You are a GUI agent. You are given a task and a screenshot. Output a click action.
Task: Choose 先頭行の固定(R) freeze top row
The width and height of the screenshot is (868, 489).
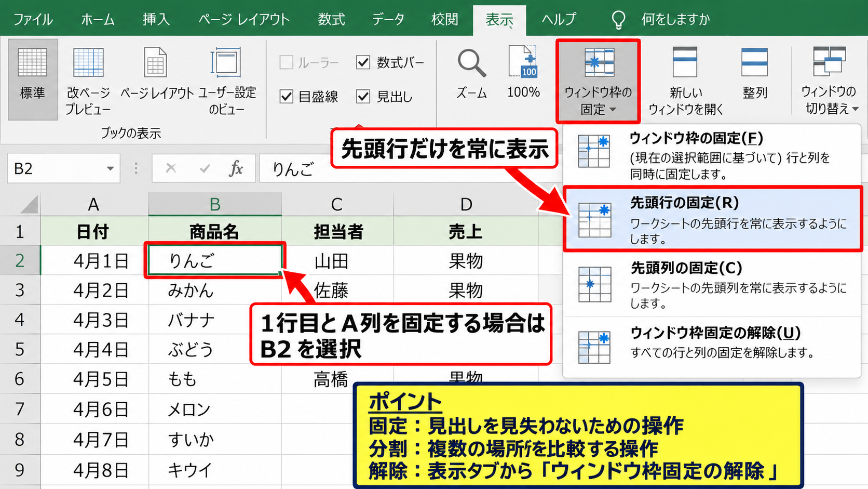point(713,219)
